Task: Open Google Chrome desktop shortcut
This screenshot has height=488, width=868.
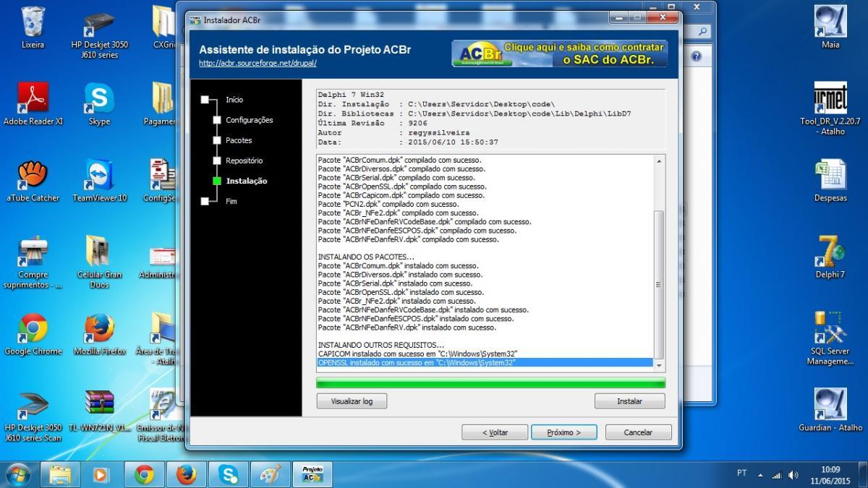Action: 33,334
